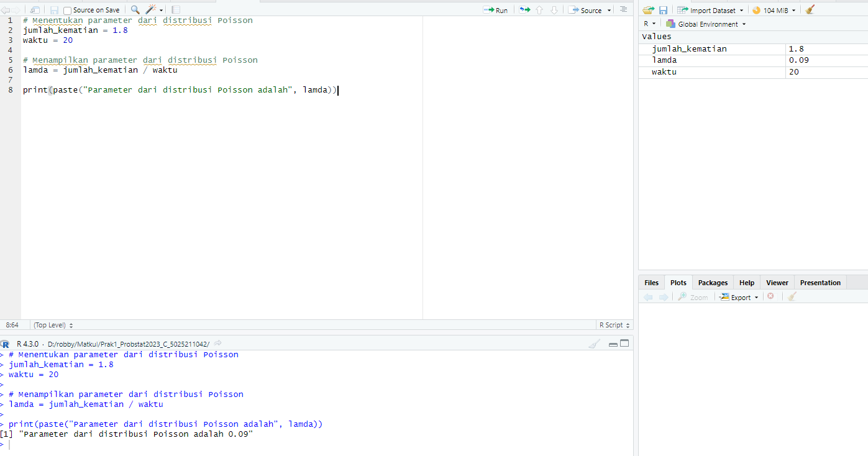Viewport: 868px width, 456px height.
Task: Switch to Presentation tab
Action: (820, 283)
